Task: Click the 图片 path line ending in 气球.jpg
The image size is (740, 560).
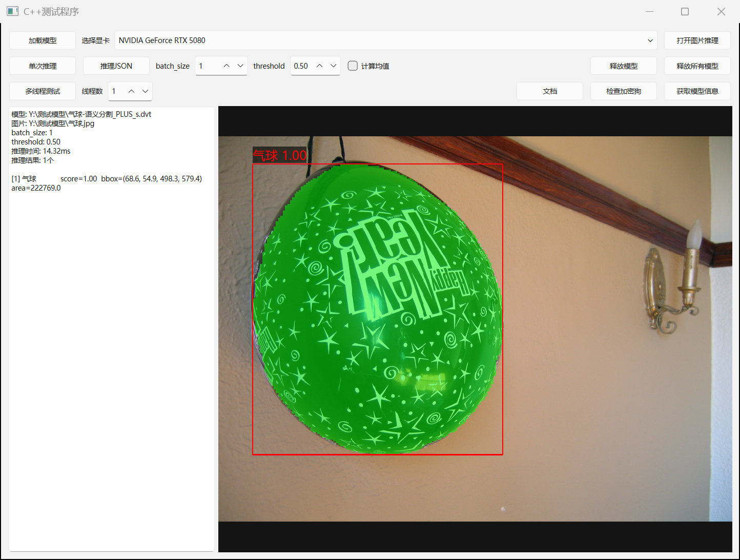Action: click(53, 123)
